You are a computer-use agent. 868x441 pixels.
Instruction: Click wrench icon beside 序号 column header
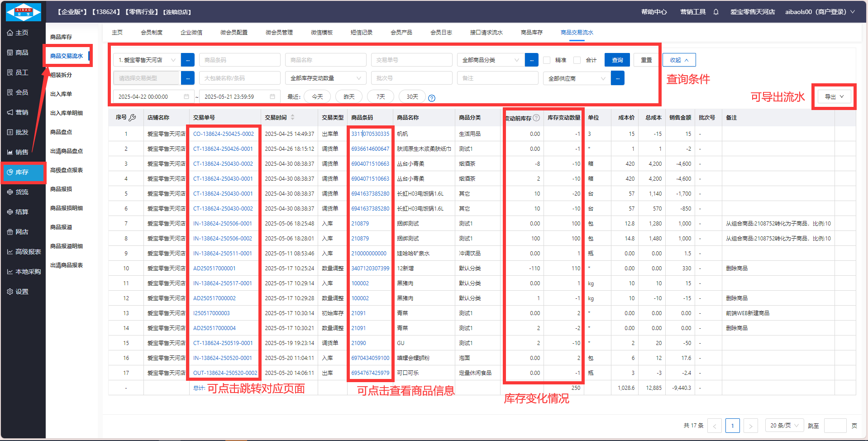[132, 118]
